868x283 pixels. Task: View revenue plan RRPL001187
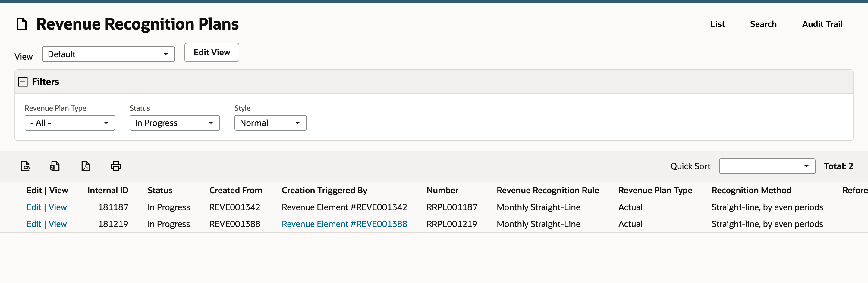pyautogui.click(x=58, y=207)
